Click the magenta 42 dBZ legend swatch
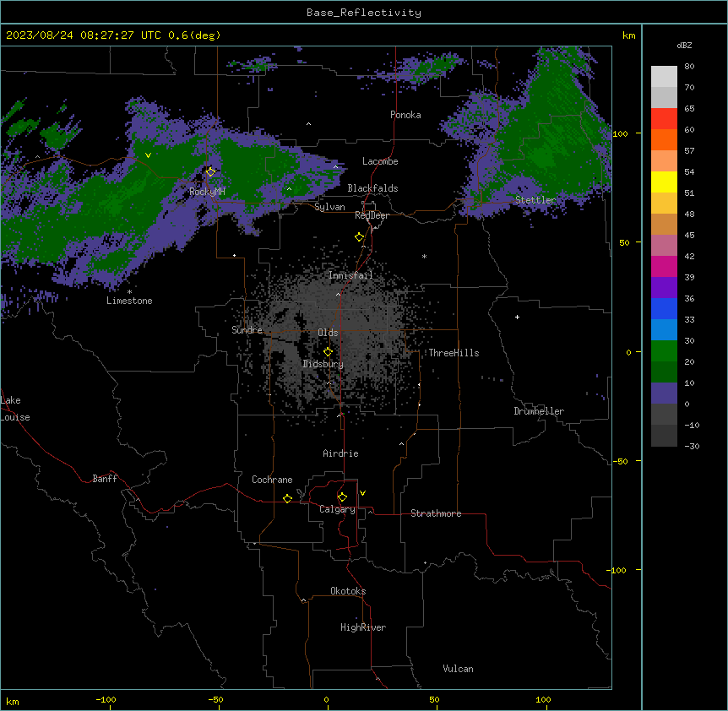Screen dimensions: 728x711 [x=664, y=266]
